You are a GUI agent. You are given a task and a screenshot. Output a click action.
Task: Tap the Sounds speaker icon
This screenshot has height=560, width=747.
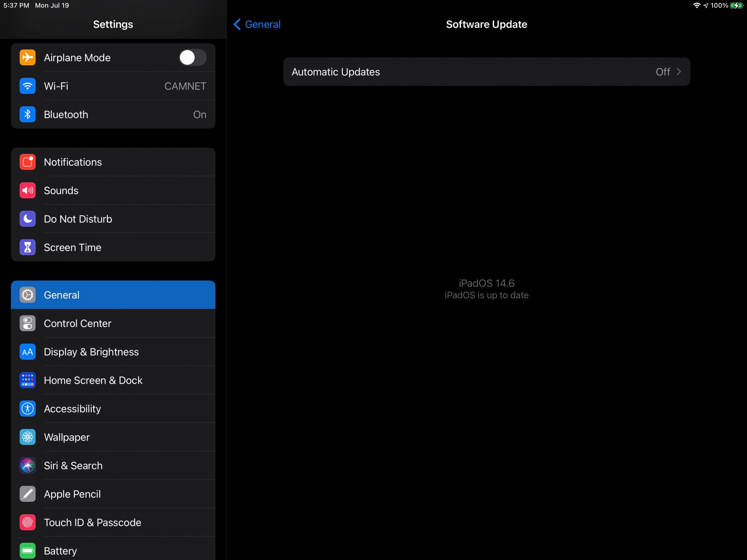tap(28, 190)
